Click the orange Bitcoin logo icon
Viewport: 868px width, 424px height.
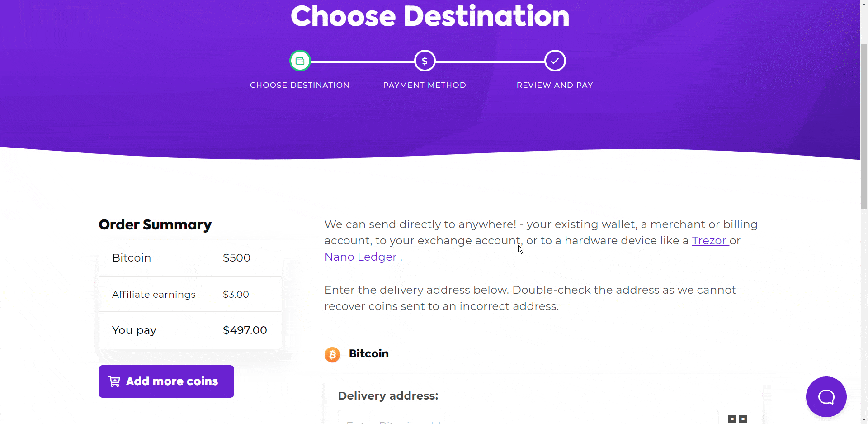pyautogui.click(x=332, y=355)
